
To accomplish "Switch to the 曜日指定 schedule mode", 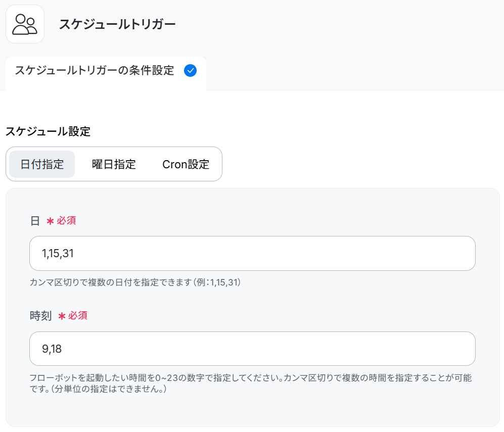I will pos(114,164).
